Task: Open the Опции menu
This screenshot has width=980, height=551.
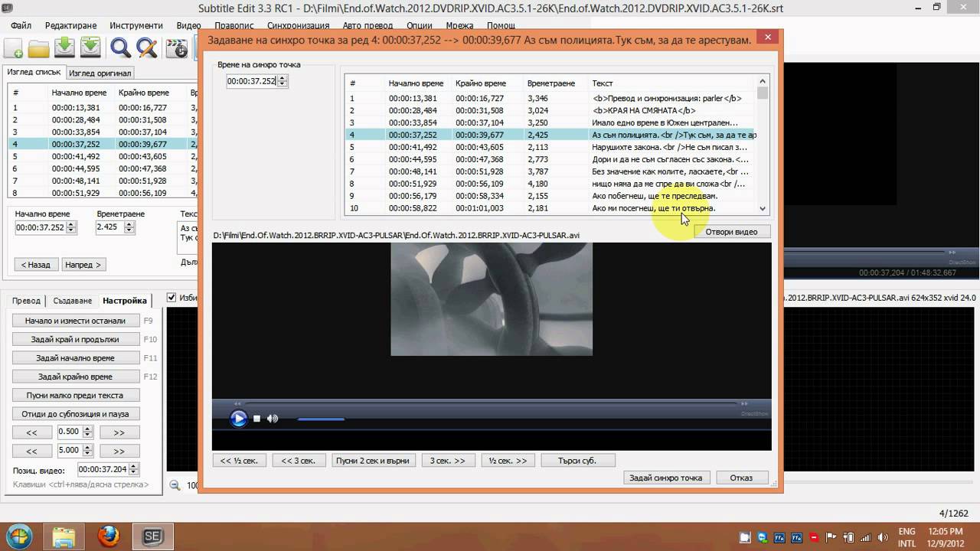Action: [x=420, y=25]
